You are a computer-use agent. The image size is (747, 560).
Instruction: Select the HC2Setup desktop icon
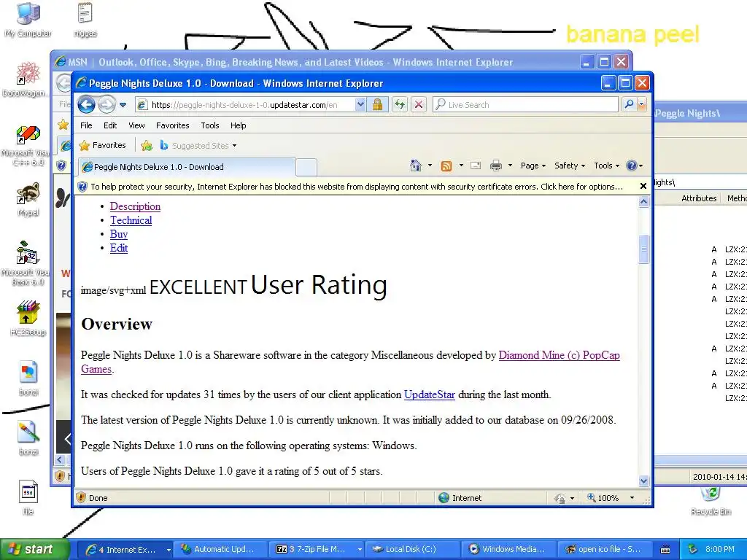(x=28, y=319)
